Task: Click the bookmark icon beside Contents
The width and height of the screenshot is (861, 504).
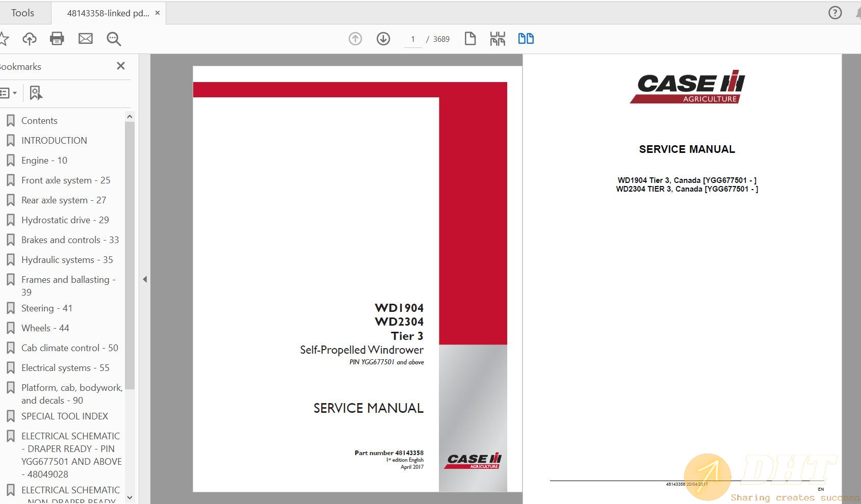Action: point(10,121)
